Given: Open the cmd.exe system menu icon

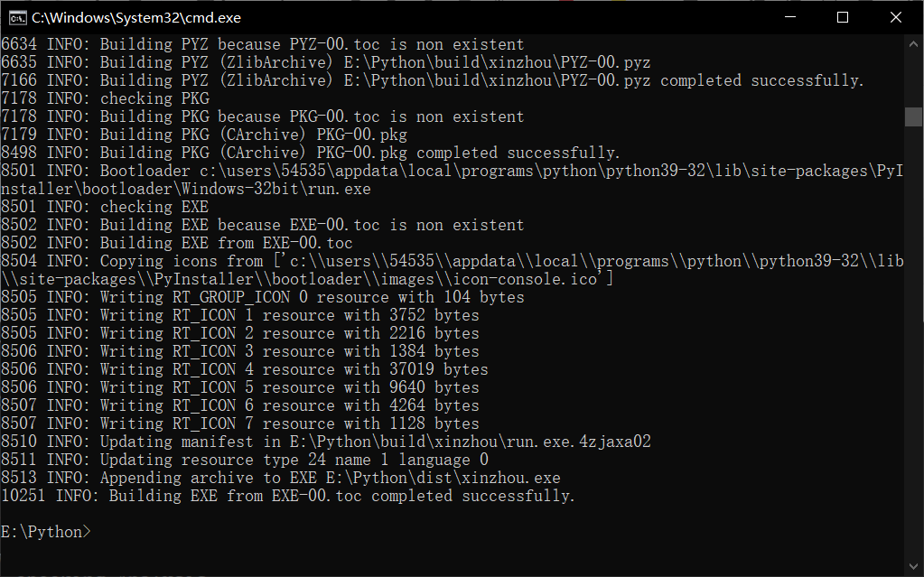Looking at the screenshot, I should (x=14, y=17).
